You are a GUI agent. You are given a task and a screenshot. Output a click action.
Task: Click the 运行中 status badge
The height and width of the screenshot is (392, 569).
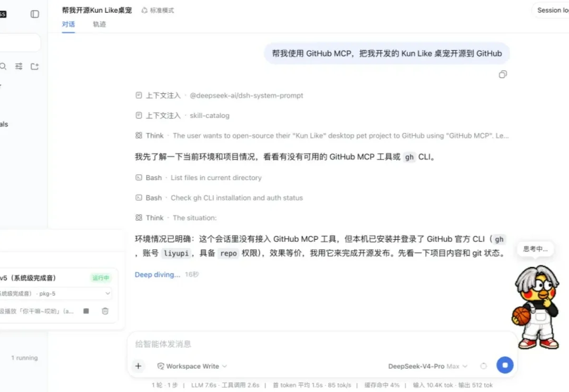point(101,278)
